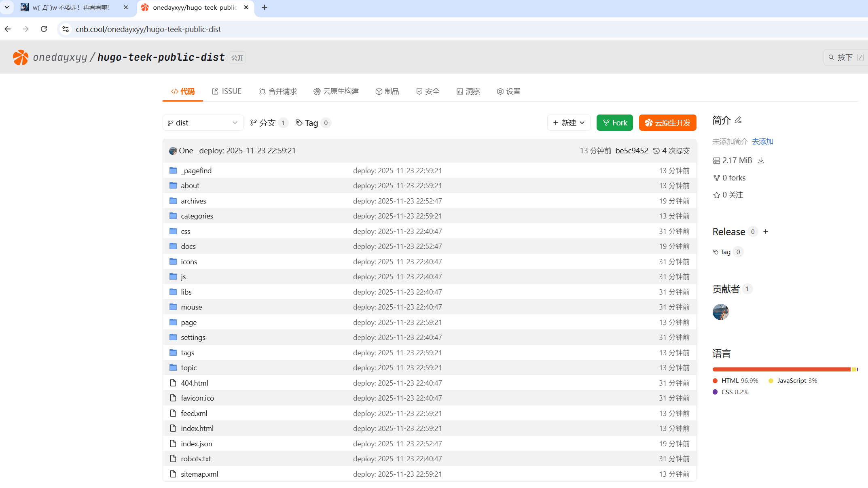Reload the page with the refresh icon

[44, 29]
